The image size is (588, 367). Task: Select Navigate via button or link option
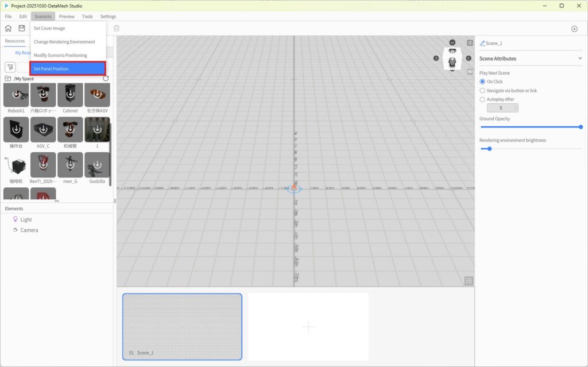(x=482, y=91)
